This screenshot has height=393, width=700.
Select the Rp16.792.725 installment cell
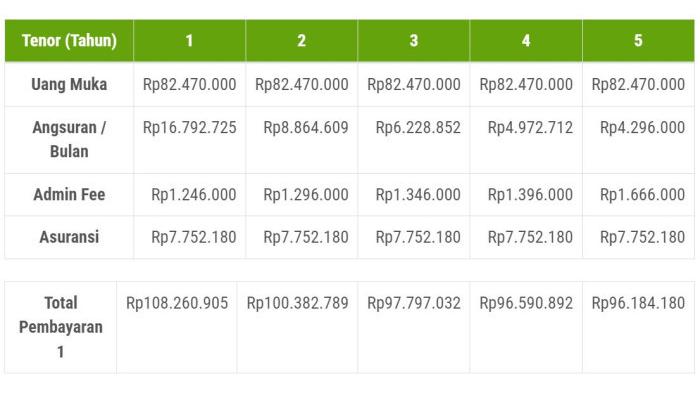pos(189,140)
